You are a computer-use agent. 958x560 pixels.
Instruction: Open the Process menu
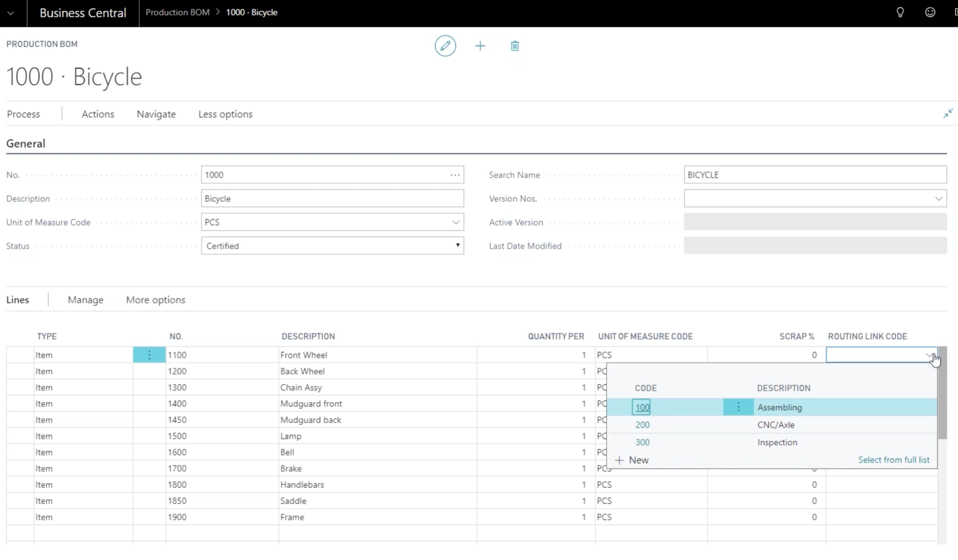coord(23,114)
